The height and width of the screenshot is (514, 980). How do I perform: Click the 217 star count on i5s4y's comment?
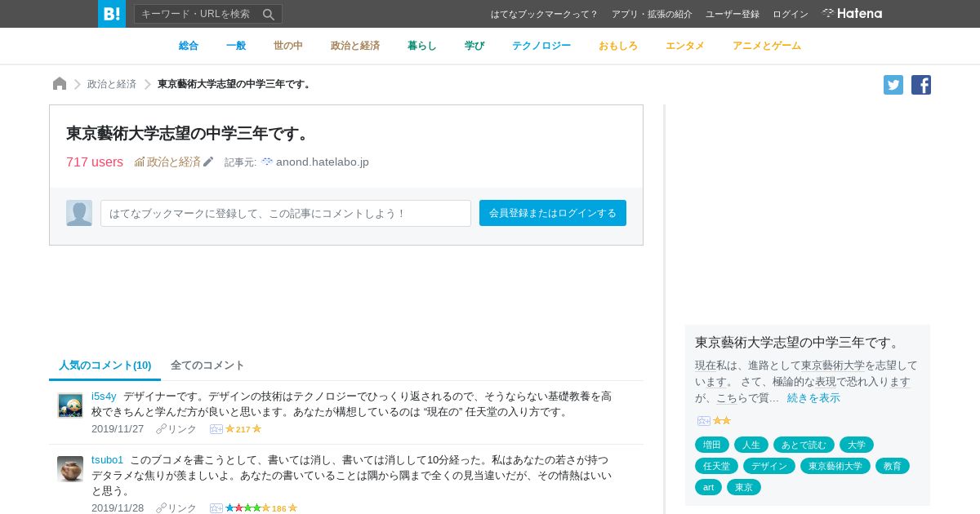[243, 429]
